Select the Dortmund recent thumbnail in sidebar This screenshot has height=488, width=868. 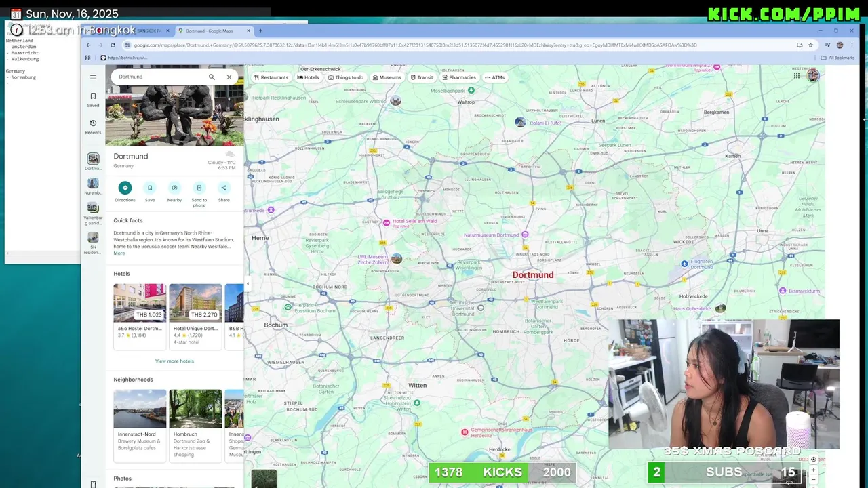(93, 161)
